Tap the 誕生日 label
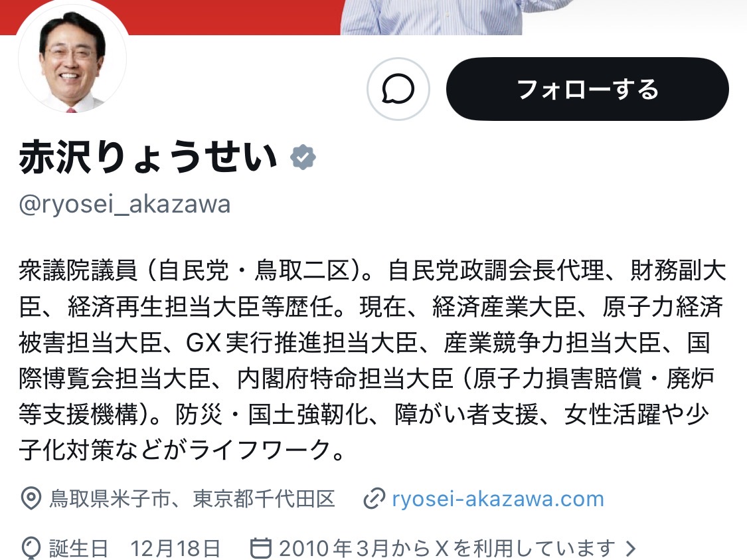747x560 pixels. click(x=78, y=549)
